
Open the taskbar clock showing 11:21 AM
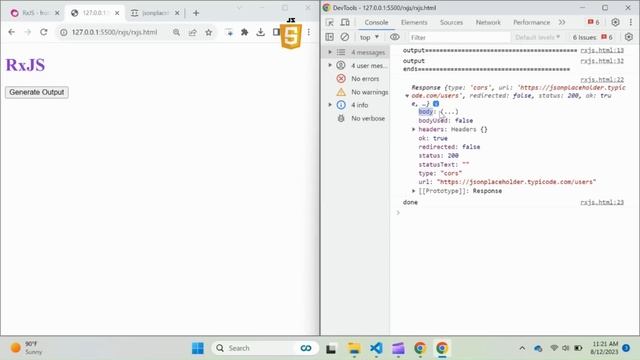coord(604,348)
